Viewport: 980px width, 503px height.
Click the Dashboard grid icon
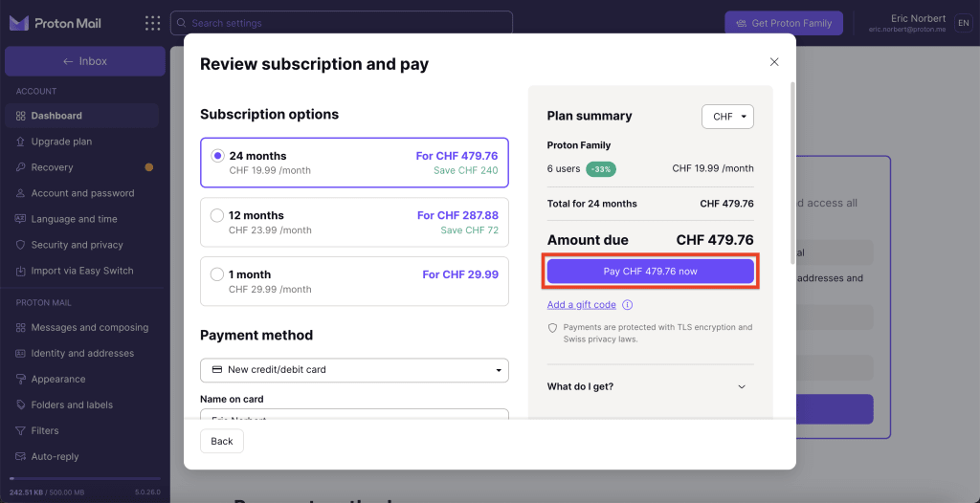(x=20, y=116)
